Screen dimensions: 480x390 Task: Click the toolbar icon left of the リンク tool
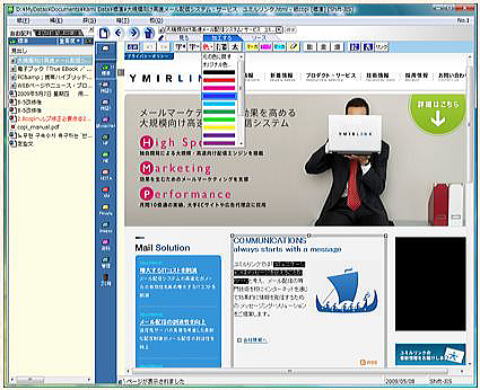pyautogui.click(x=368, y=47)
